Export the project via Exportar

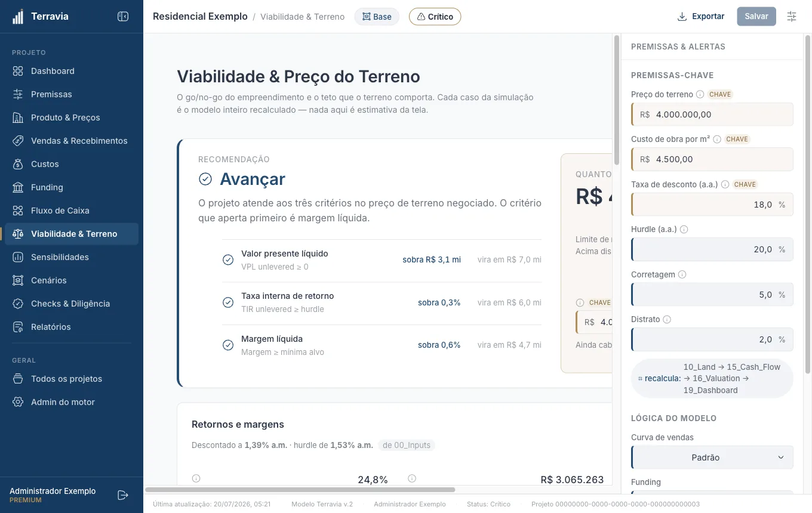(x=701, y=17)
